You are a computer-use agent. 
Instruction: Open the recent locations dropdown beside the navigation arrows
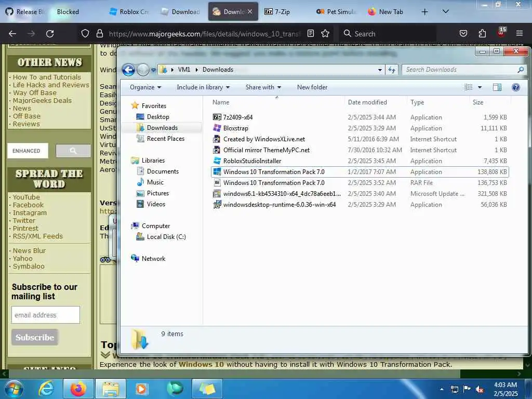click(x=154, y=70)
